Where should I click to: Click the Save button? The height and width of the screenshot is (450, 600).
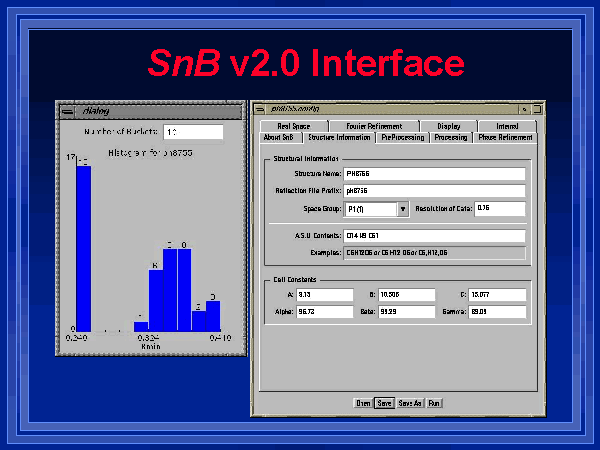point(384,403)
